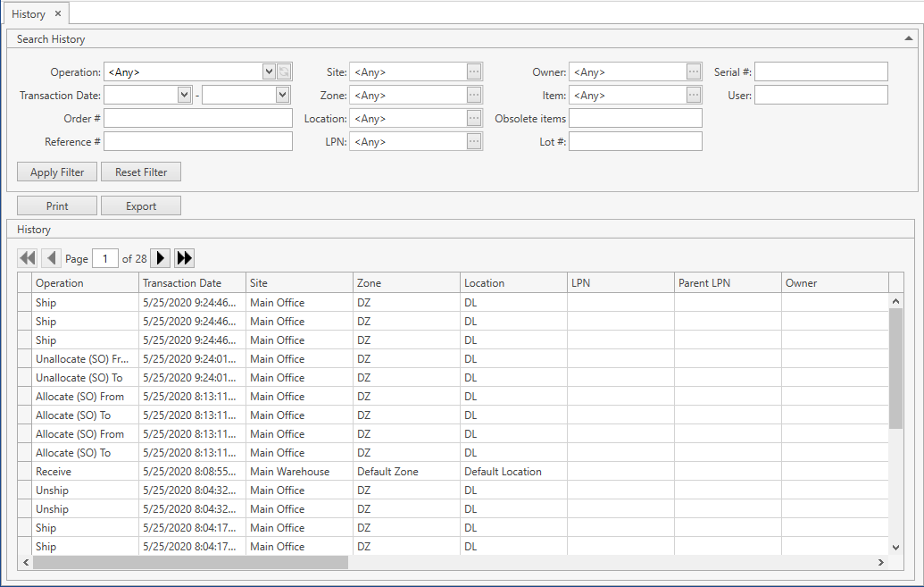Advance to the next history page
The image size is (924, 587).
click(161, 258)
